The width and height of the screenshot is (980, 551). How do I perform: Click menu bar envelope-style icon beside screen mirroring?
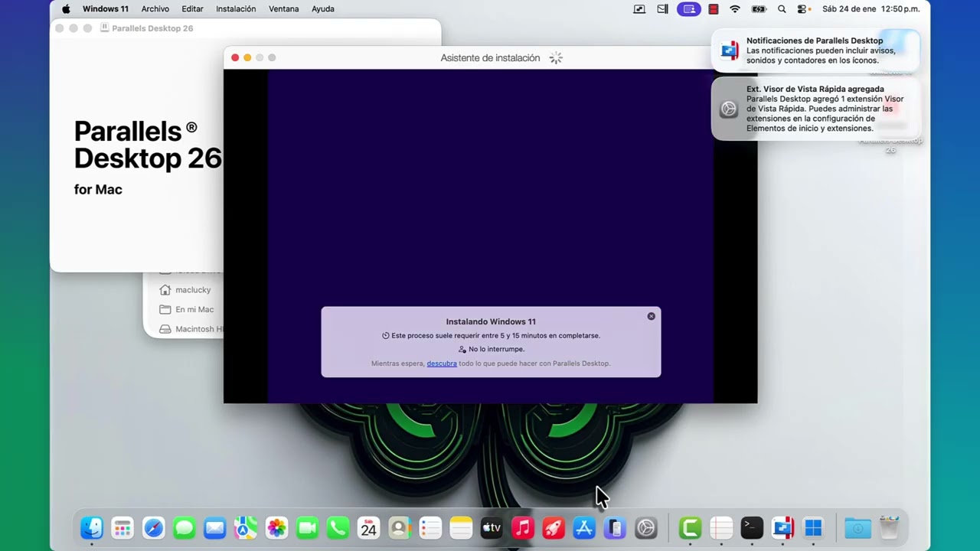(x=662, y=9)
